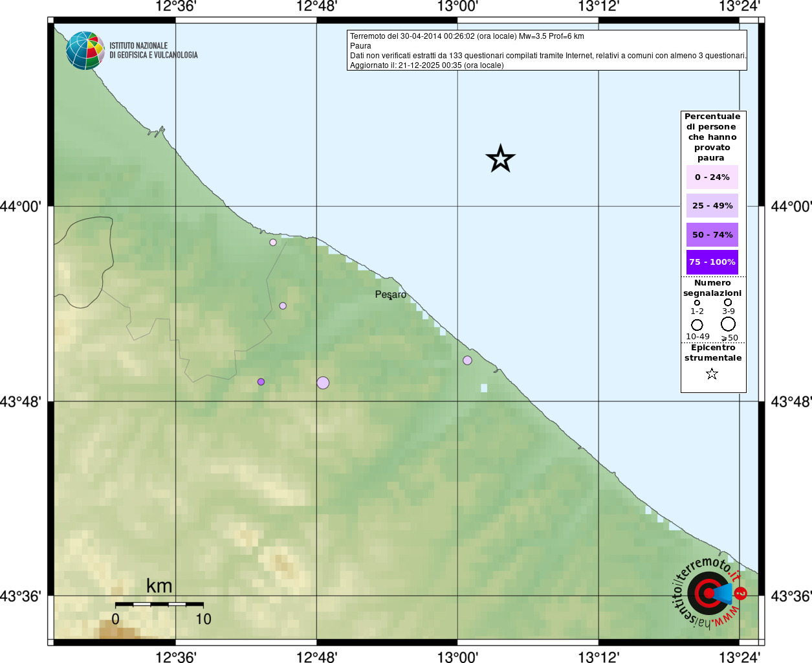The width and height of the screenshot is (812, 663).
Task: Click the '10' scale bar value
Action: 203,619
